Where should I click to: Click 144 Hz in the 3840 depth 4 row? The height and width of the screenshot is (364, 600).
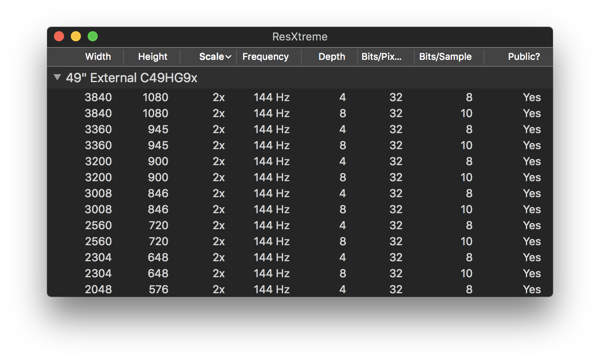click(271, 97)
